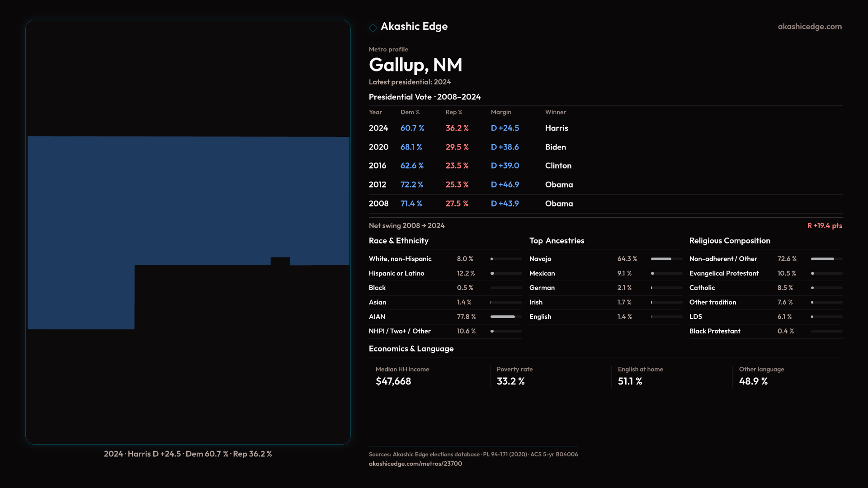
Task: Click the R +19.4 pts net swing value
Action: 824,225
